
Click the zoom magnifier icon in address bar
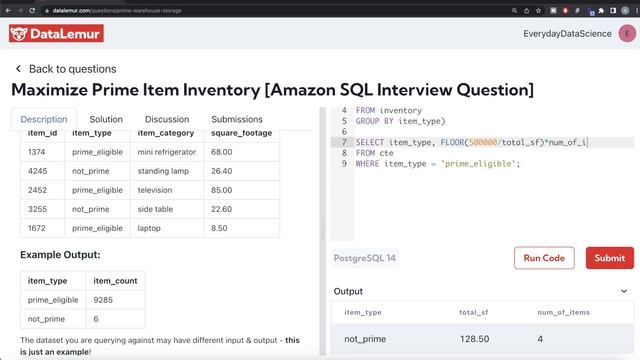coord(514,11)
